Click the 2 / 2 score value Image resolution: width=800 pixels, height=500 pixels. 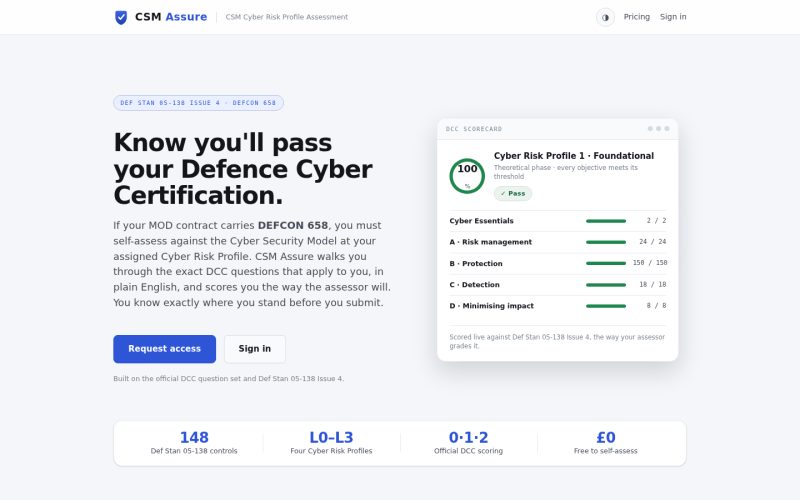click(656, 220)
